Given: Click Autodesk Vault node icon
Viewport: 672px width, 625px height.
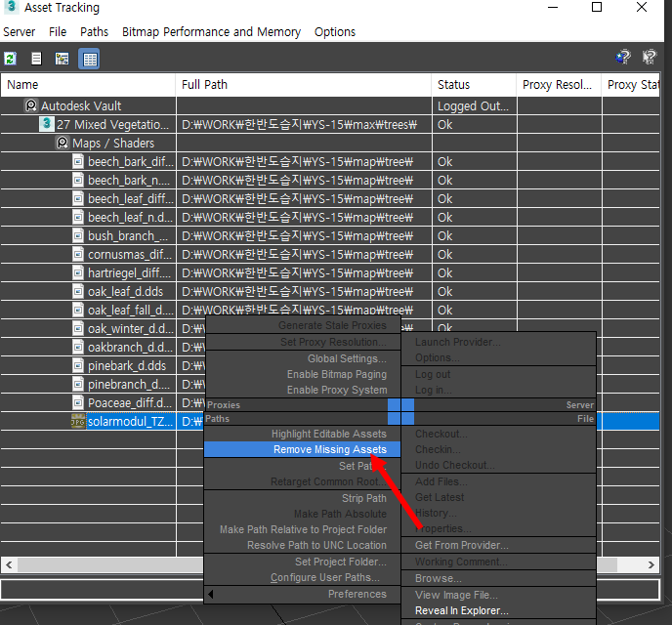Looking at the screenshot, I should (x=31, y=105).
